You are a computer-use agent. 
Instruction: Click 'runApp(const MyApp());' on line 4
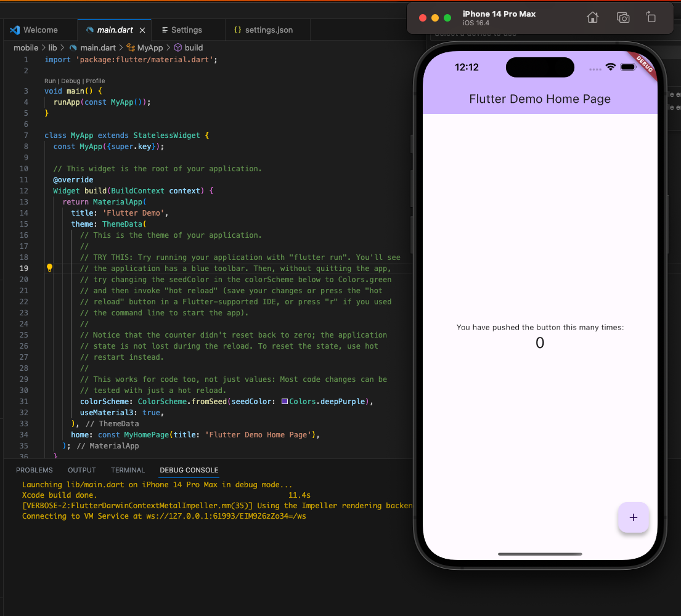click(102, 102)
